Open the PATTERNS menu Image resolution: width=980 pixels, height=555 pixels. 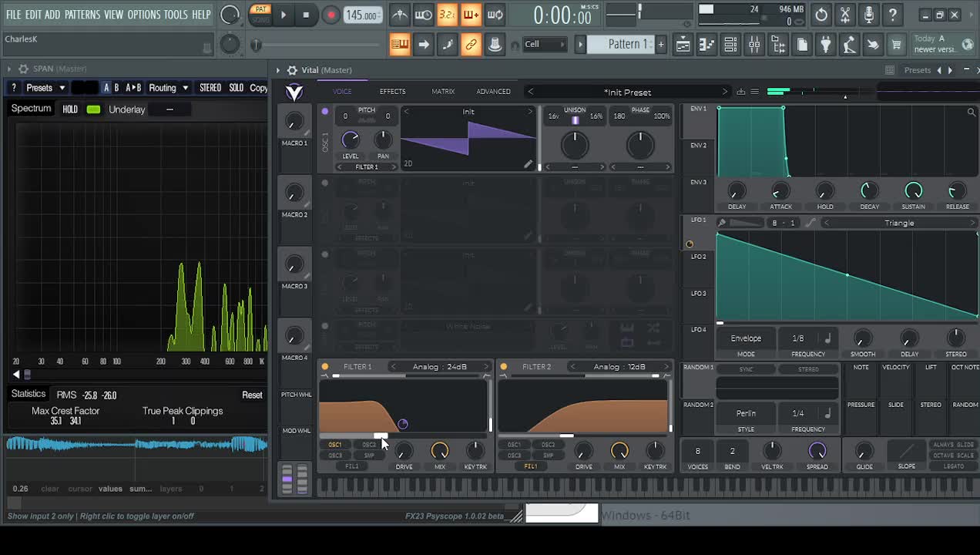point(82,15)
